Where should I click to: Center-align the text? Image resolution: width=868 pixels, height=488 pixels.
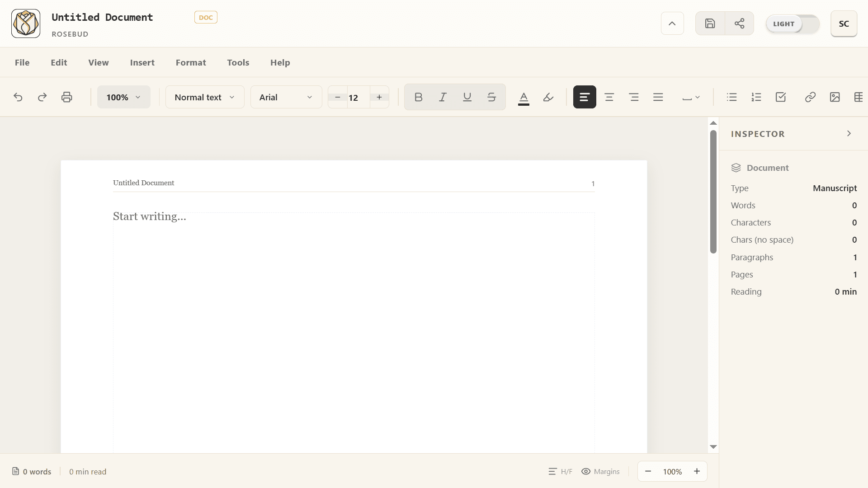pos(609,97)
